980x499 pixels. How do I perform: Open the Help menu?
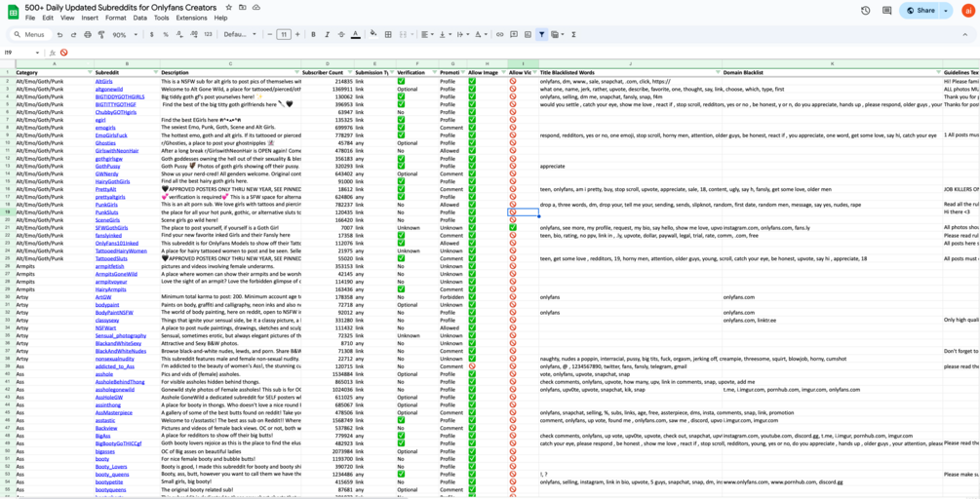(x=220, y=19)
